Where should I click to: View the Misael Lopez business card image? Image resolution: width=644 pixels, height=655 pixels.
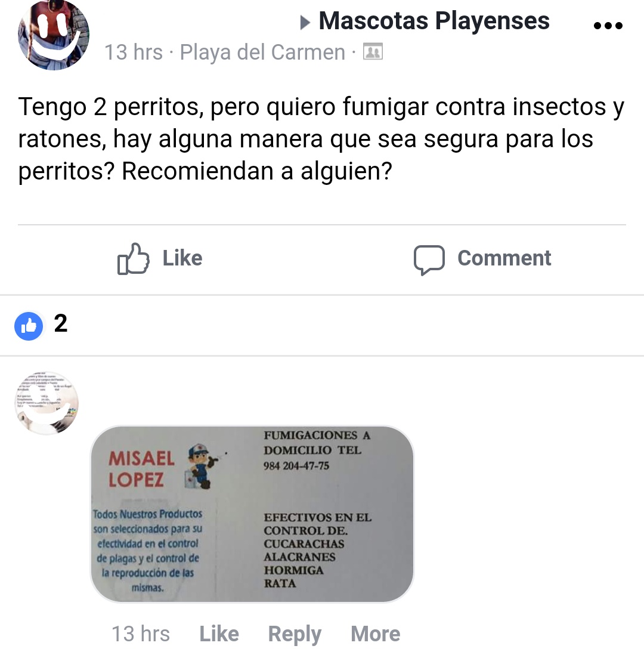[x=252, y=514]
